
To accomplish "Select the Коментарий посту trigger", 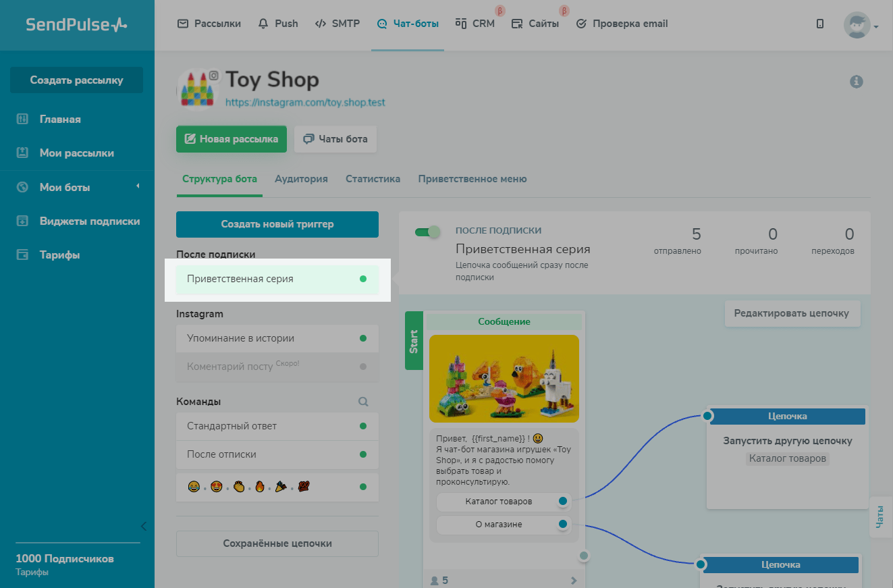I will 277,367.
